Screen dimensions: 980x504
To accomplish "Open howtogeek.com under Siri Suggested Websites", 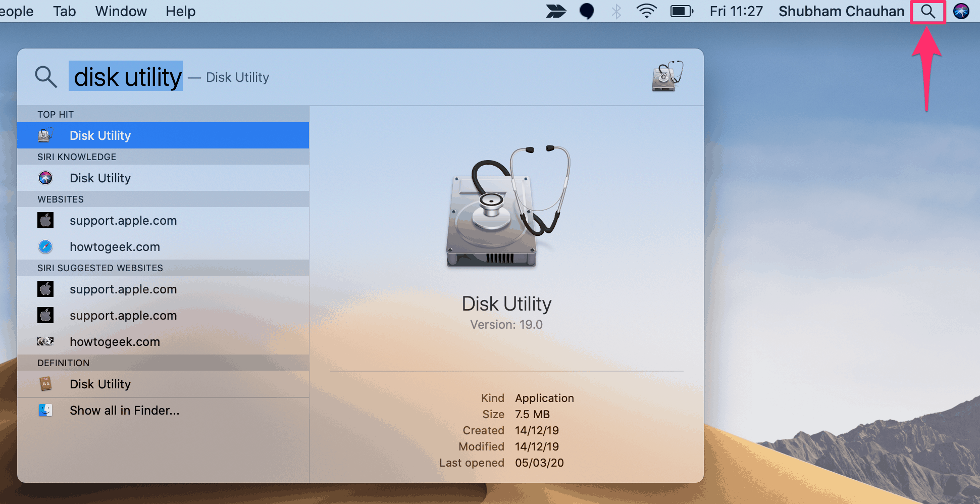I will (163, 342).
